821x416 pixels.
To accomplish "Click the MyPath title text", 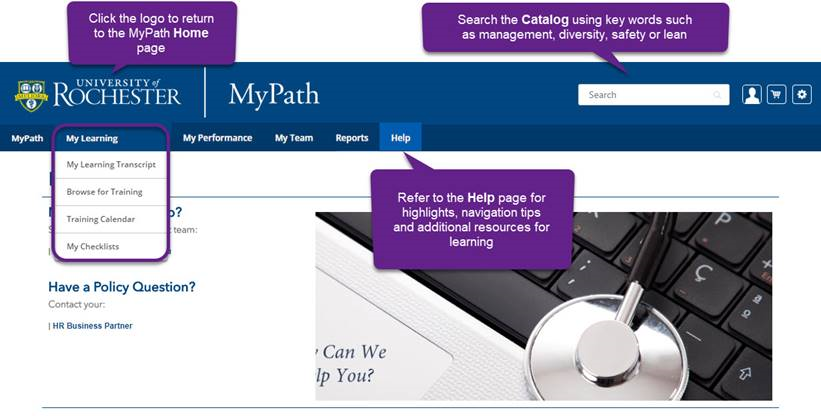I will (273, 95).
